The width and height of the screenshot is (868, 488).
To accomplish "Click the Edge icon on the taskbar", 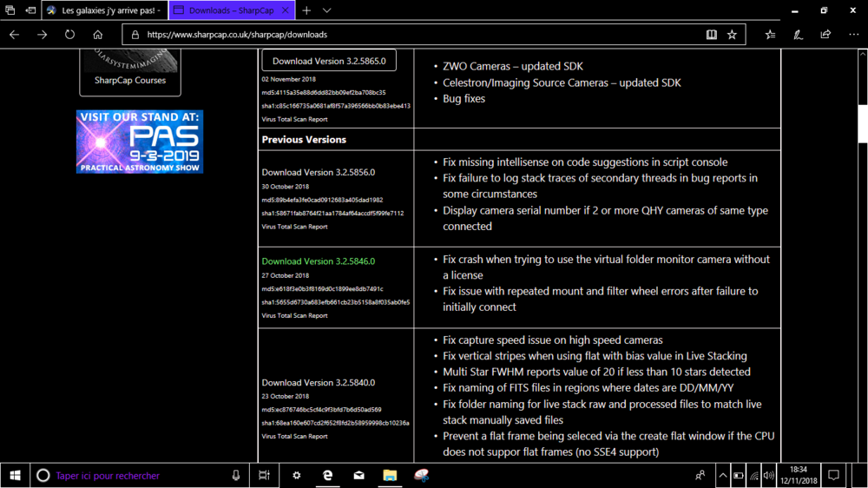I will pyautogui.click(x=328, y=475).
